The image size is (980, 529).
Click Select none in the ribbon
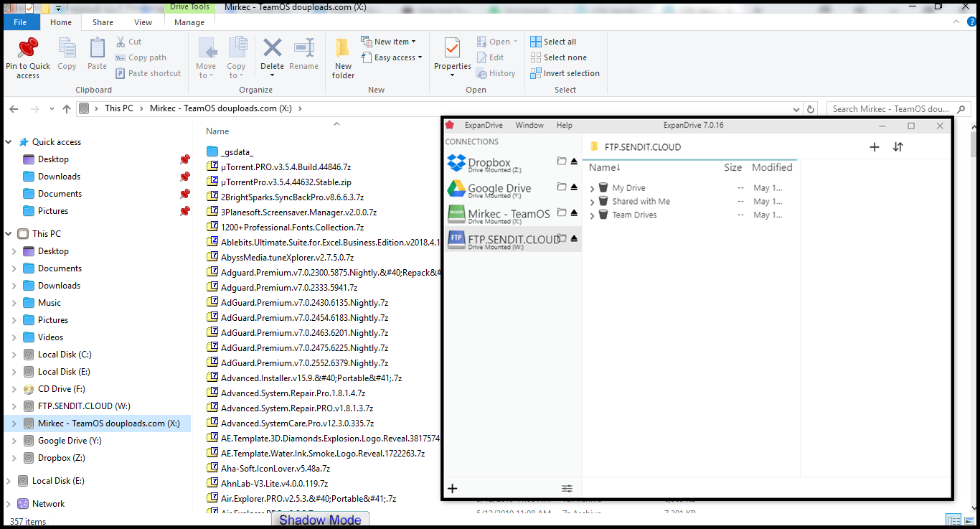(558, 57)
